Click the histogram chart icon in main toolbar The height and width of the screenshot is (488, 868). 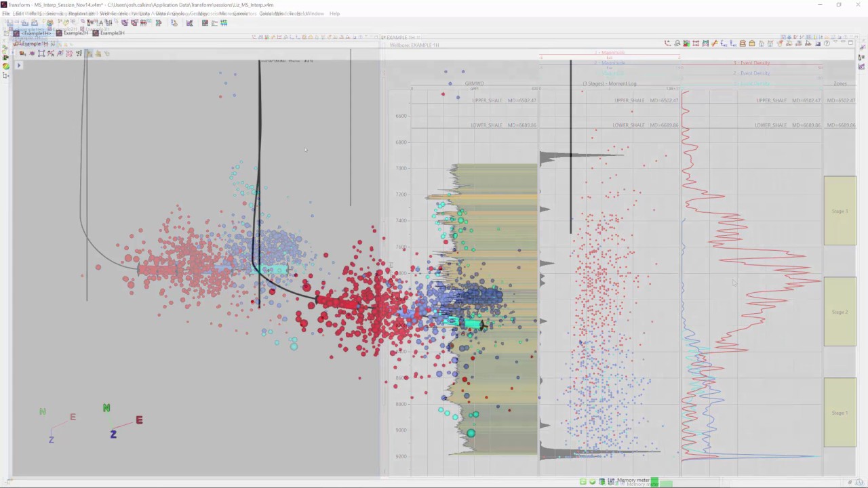[189, 22]
